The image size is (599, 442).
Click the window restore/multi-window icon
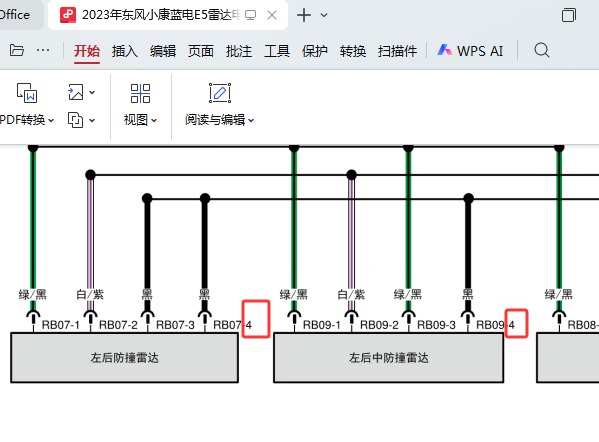[x=568, y=15]
